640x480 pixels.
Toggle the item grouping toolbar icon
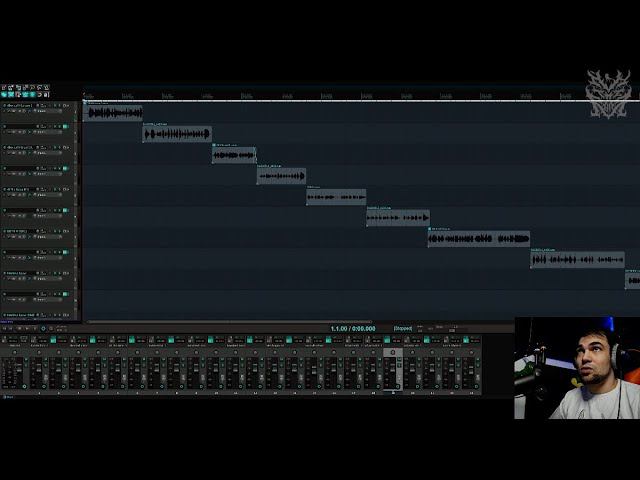[x=11, y=94]
